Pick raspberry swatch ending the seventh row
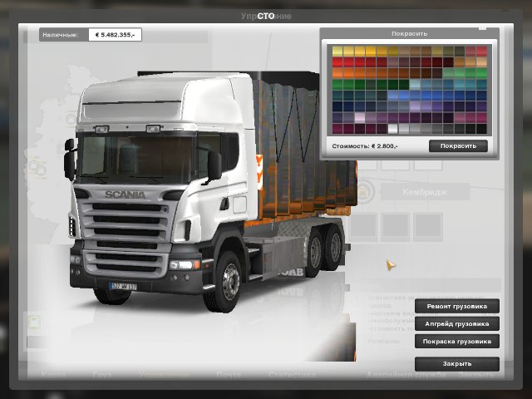 [x=481, y=118]
